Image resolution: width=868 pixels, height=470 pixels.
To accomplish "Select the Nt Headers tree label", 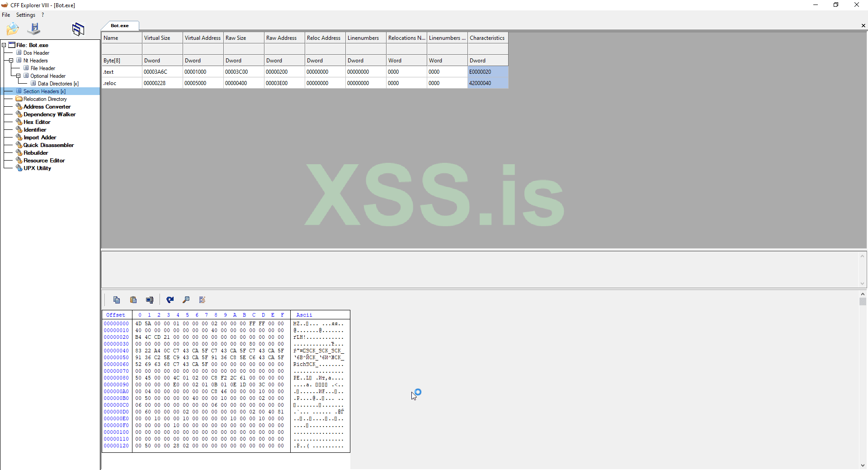I will 35,61.
